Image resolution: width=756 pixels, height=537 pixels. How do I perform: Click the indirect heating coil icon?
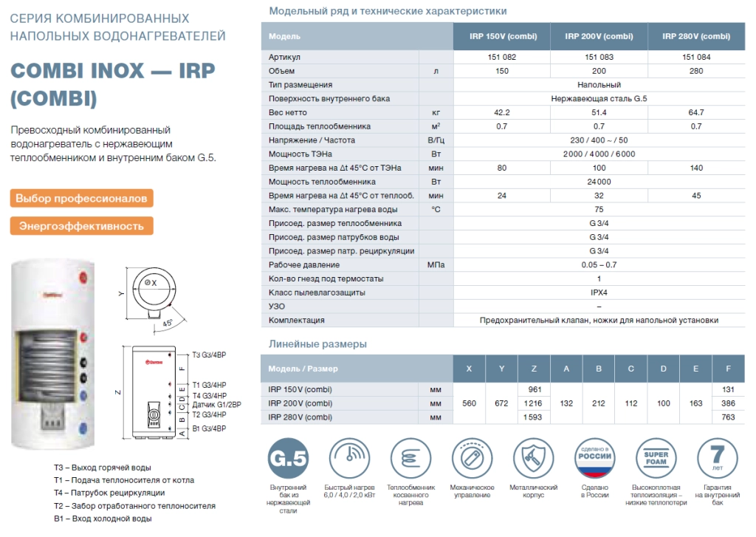click(410, 459)
